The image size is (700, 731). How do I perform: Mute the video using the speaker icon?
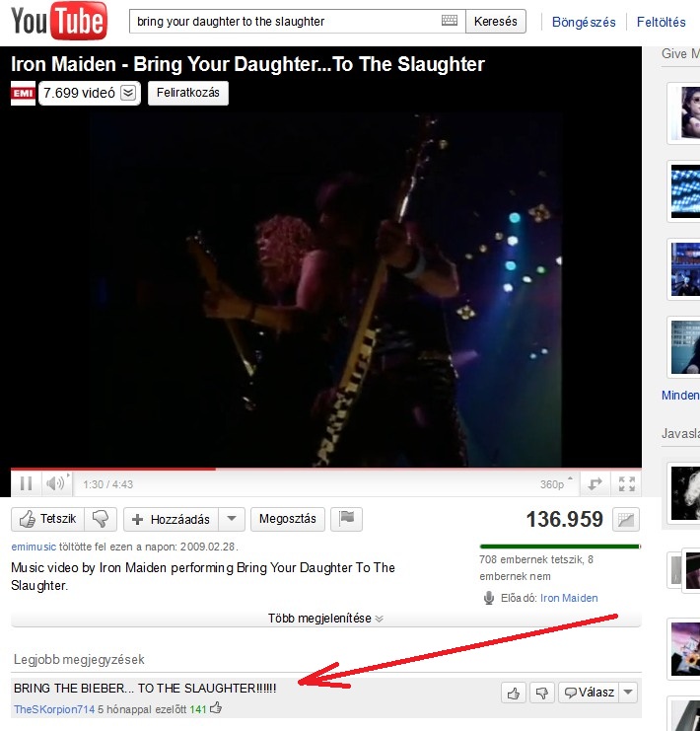(x=55, y=484)
